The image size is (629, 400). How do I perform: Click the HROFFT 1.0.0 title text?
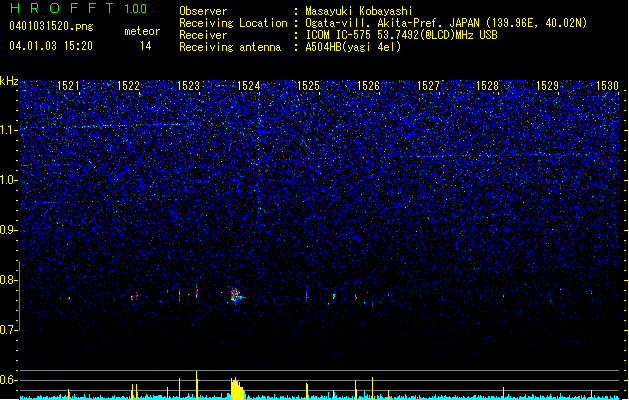(79, 8)
